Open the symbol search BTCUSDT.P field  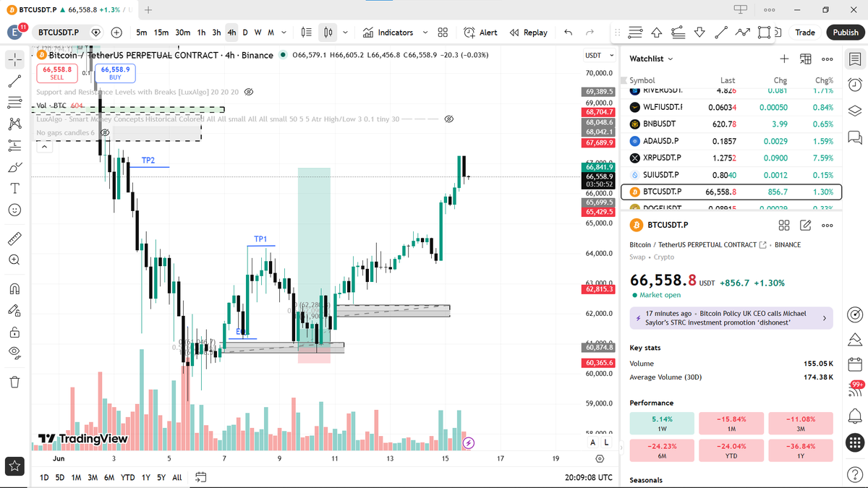[59, 33]
